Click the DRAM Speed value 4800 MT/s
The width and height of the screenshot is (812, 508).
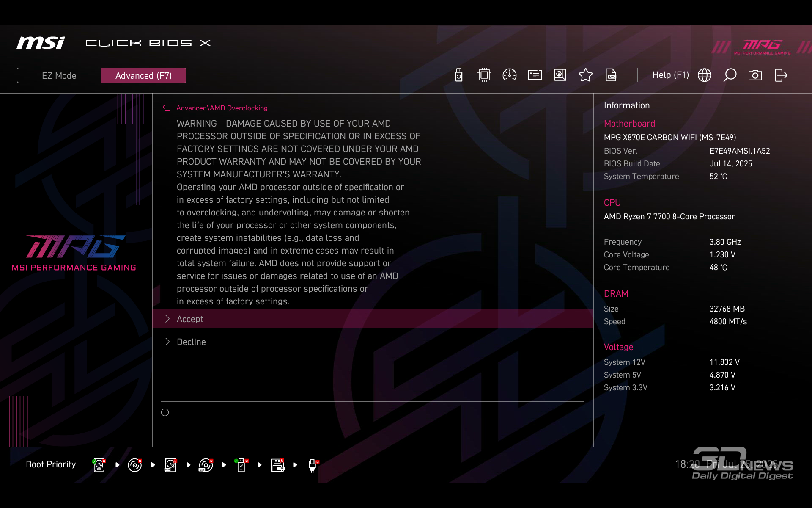[728, 321]
